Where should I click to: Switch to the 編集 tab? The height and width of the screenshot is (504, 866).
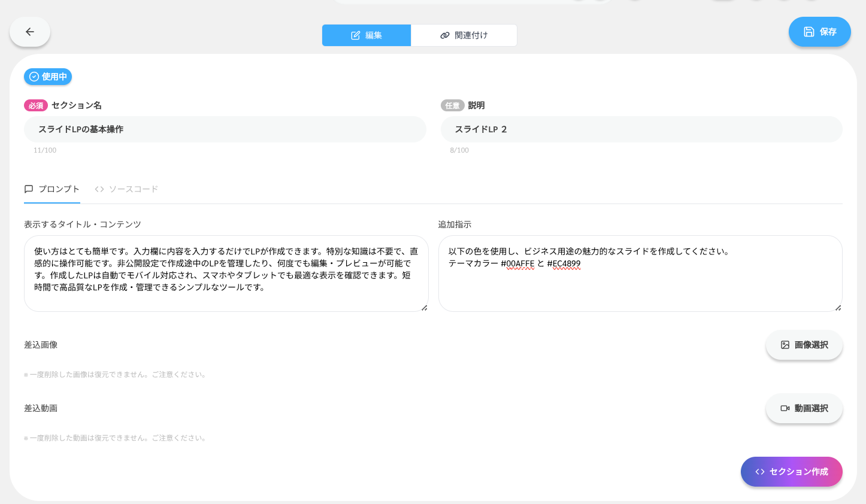click(367, 35)
